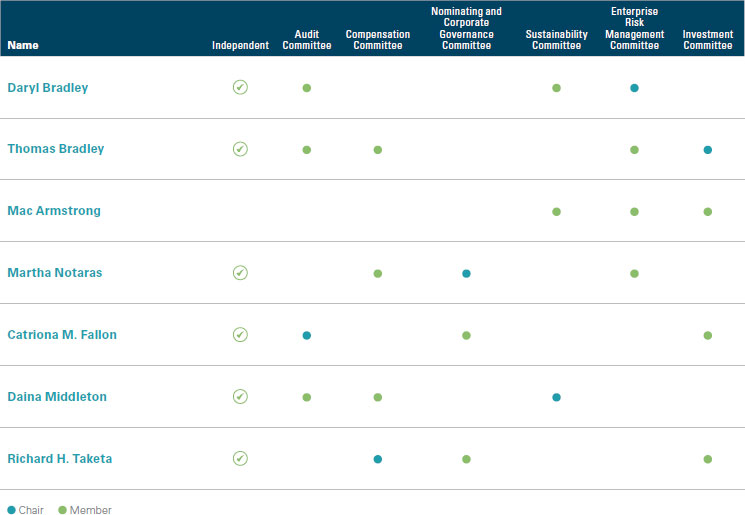Viewport: 745px width, 515px height.
Task: Click the blue Chair legend dot
Action: 11,510
